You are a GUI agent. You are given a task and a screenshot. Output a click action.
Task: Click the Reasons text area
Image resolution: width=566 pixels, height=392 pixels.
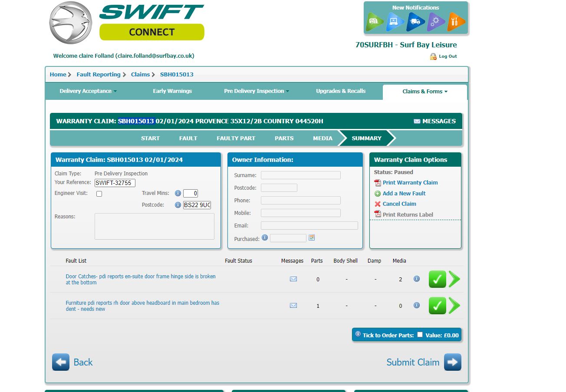point(155,226)
